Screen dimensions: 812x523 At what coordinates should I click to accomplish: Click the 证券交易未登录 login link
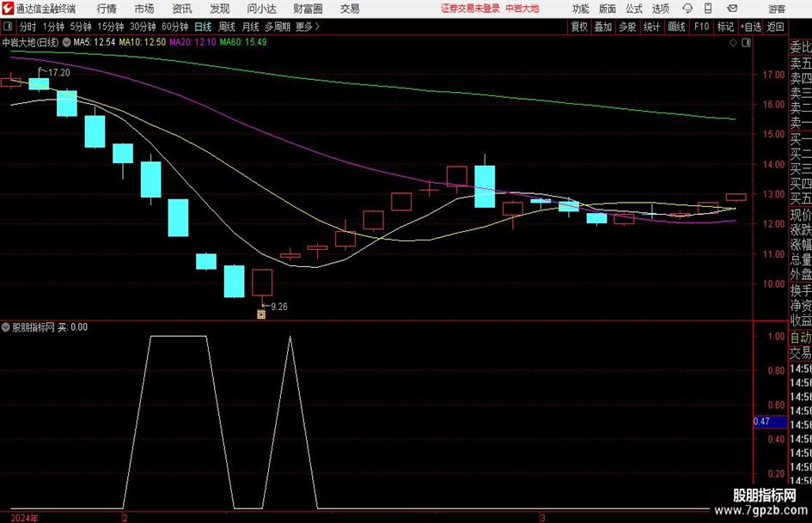(470, 9)
